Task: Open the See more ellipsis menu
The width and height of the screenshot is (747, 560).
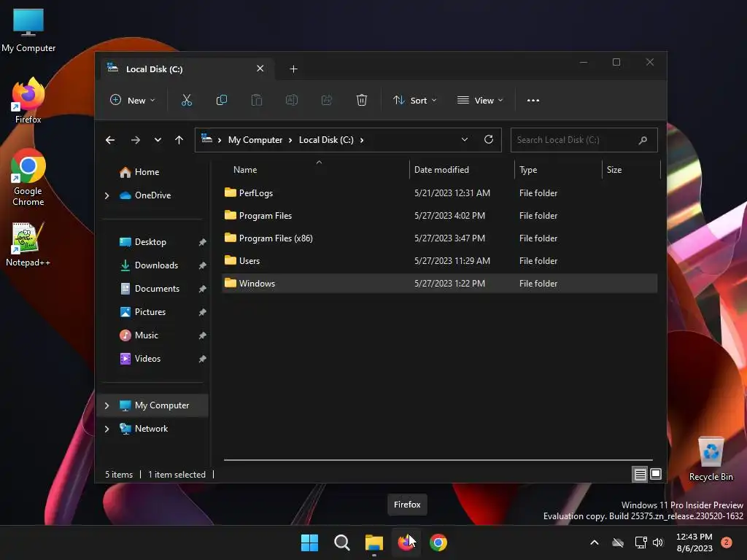Action: pyautogui.click(x=533, y=101)
